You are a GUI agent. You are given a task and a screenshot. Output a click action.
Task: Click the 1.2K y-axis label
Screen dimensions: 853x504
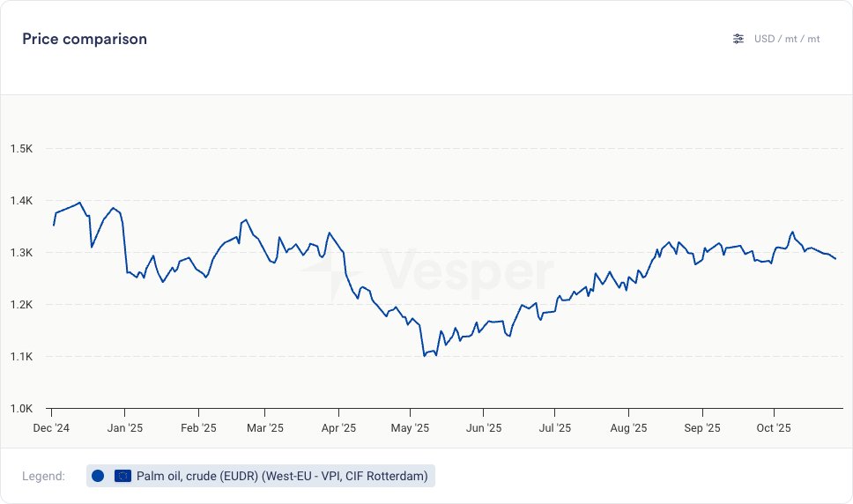point(21,305)
